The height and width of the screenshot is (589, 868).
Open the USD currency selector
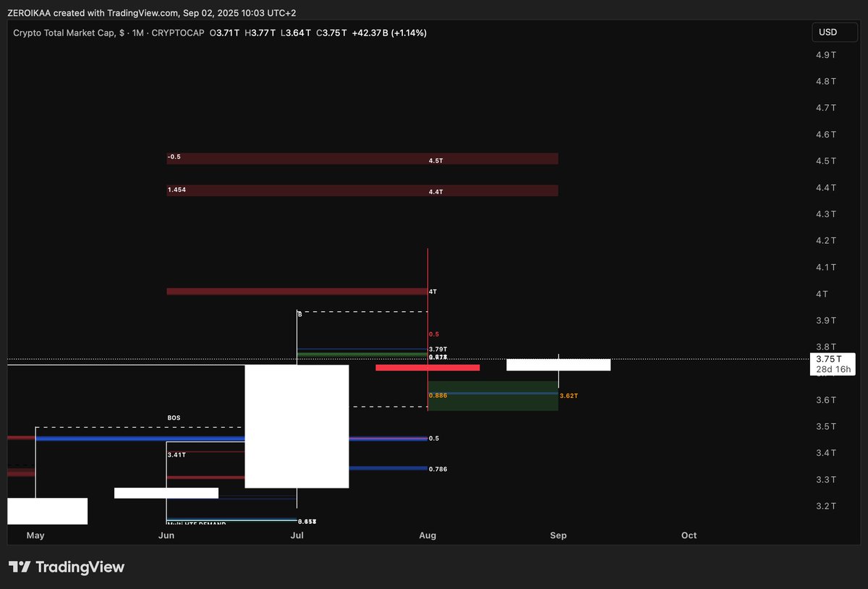click(x=833, y=31)
